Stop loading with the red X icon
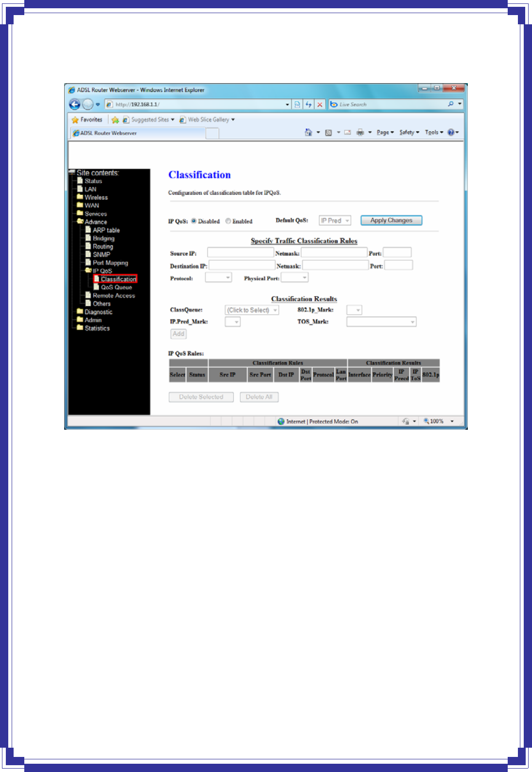The image size is (532, 772). pos(320,104)
